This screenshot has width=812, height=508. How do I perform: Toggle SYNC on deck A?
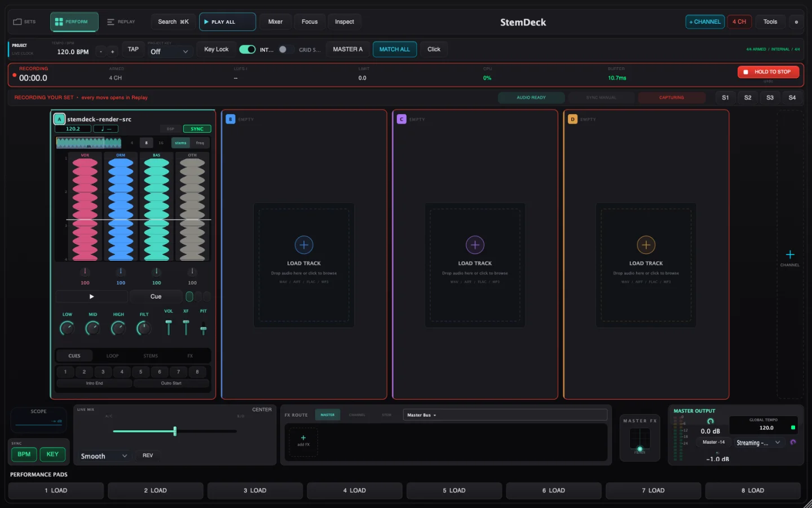point(197,129)
